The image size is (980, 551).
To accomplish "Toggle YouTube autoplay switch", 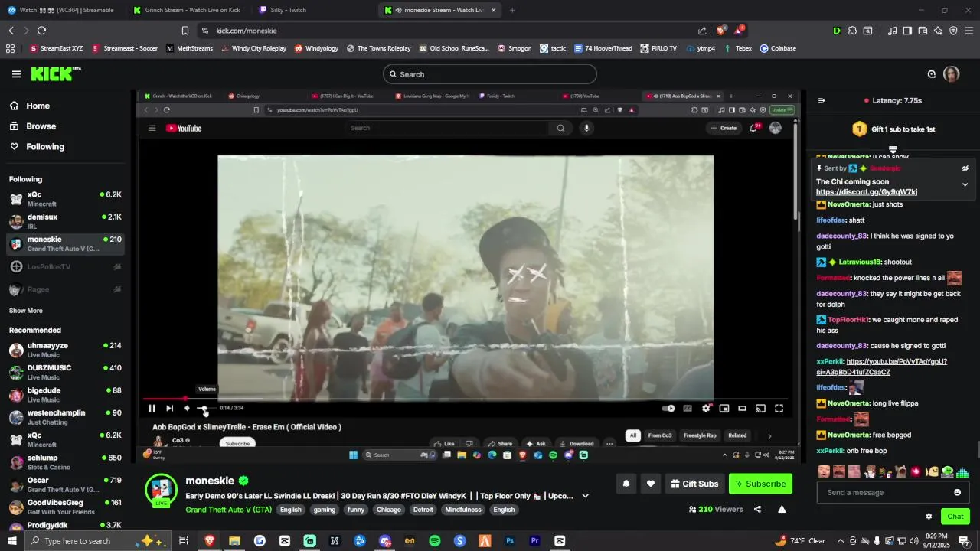I will tap(668, 408).
